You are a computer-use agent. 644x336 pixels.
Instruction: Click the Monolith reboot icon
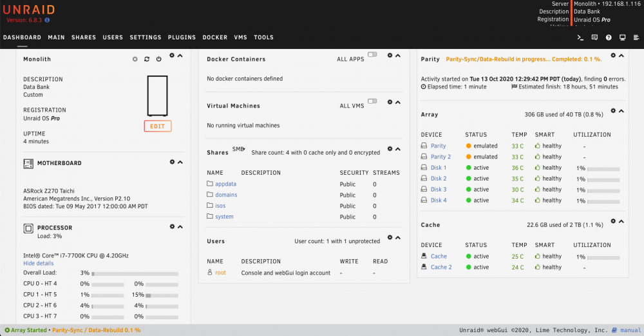click(147, 59)
